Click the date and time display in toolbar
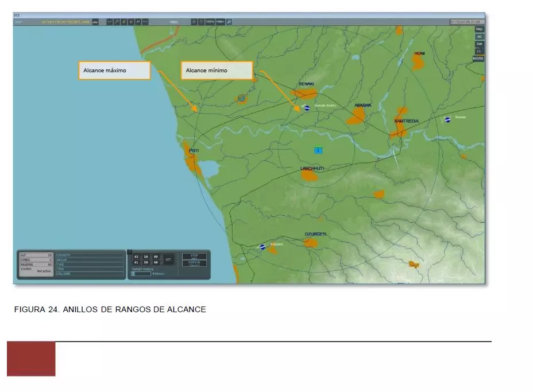 click(x=466, y=22)
